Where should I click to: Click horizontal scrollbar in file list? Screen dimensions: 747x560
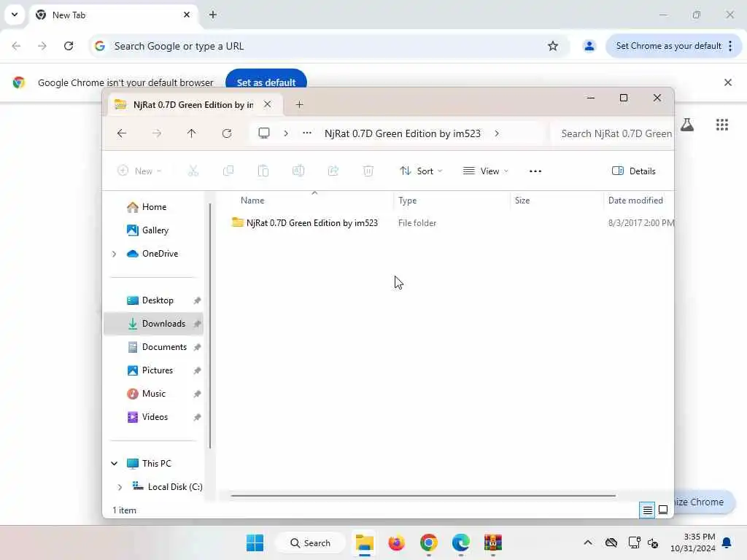coord(423,496)
